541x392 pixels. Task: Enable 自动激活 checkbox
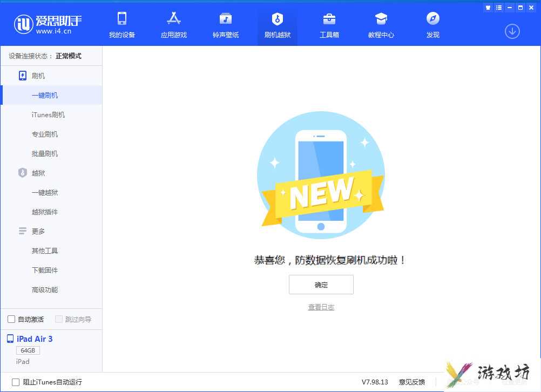[x=11, y=319]
